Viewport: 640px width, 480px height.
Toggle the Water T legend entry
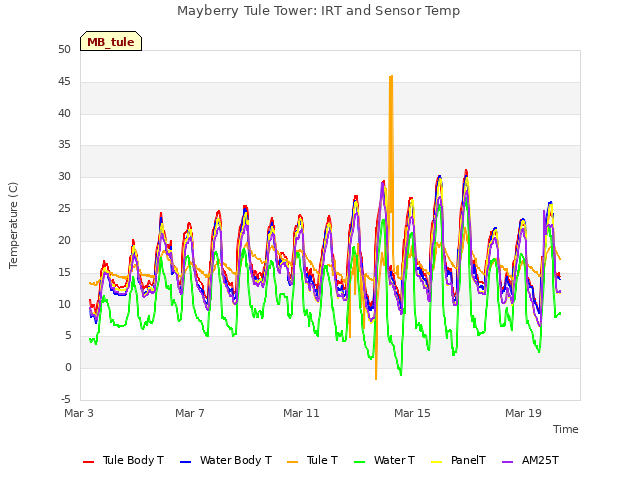pyautogui.click(x=384, y=460)
